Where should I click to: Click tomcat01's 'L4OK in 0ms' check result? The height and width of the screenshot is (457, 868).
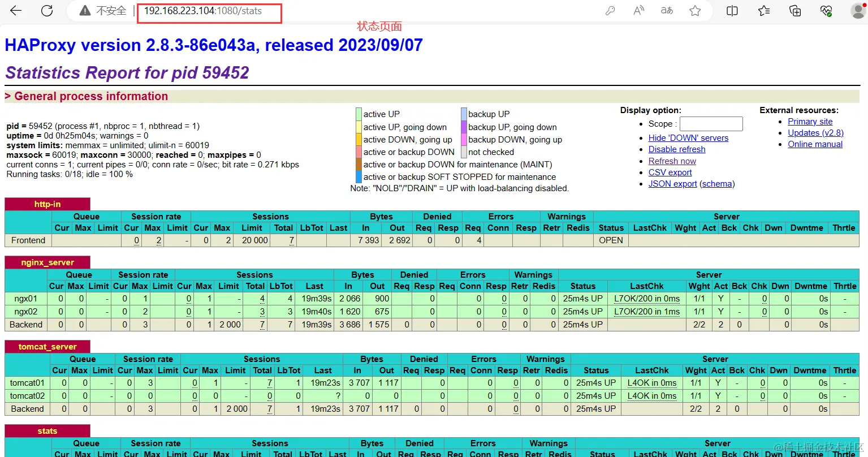point(652,383)
